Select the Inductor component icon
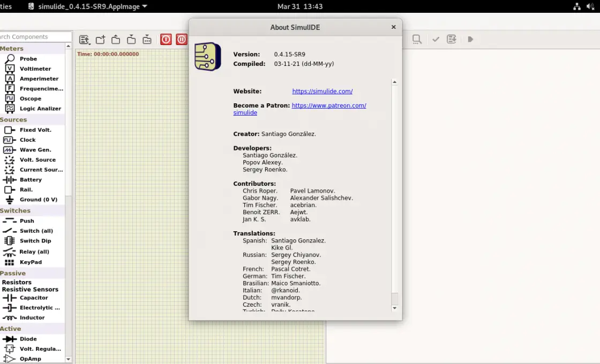The image size is (600, 364). click(x=10, y=318)
